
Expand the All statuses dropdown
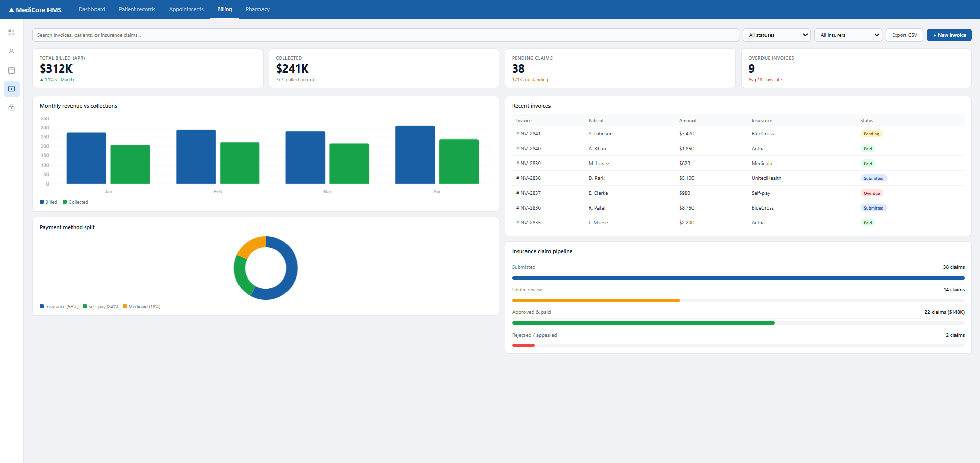click(776, 35)
